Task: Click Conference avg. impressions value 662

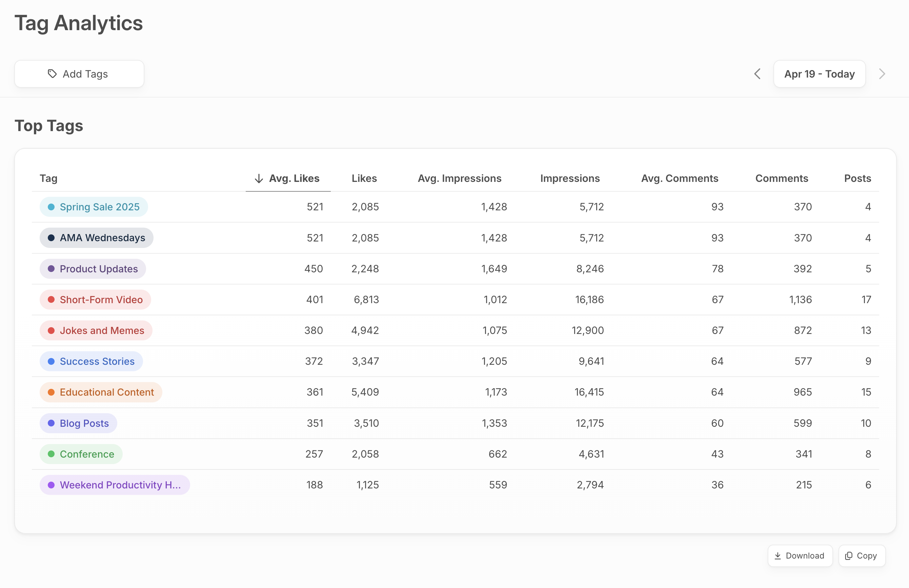Action: [498, 454]
